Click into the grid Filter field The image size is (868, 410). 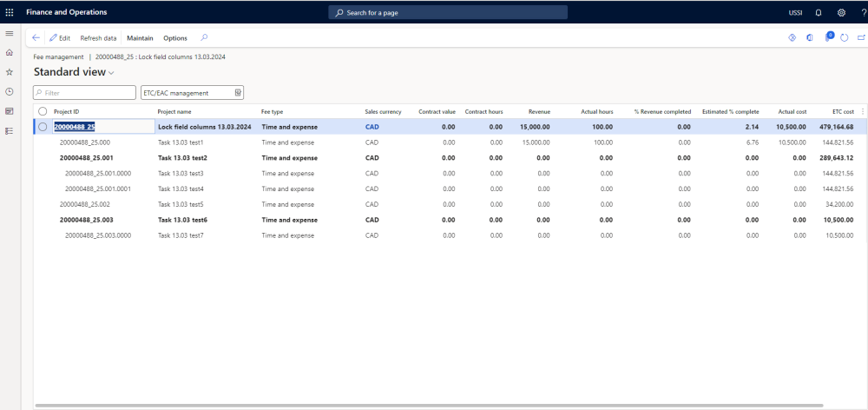(85, 93)
